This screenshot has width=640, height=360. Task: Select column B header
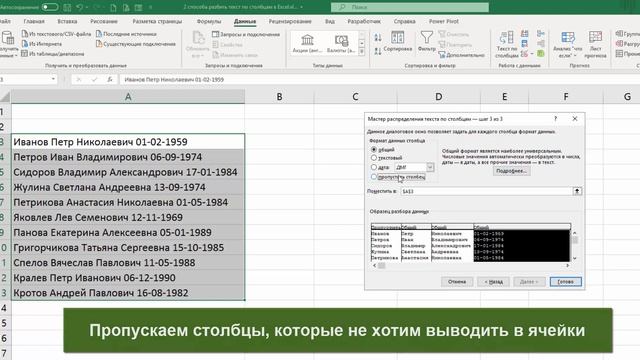click(279, 97)
